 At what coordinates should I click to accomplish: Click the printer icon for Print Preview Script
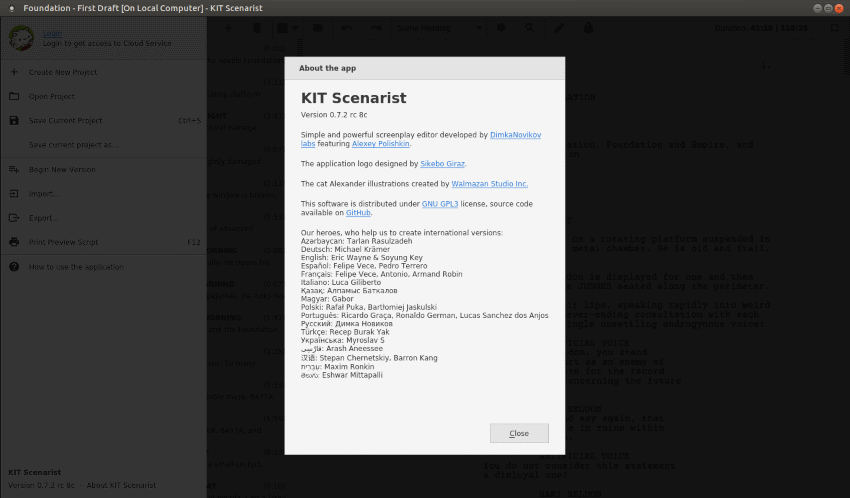14,242
